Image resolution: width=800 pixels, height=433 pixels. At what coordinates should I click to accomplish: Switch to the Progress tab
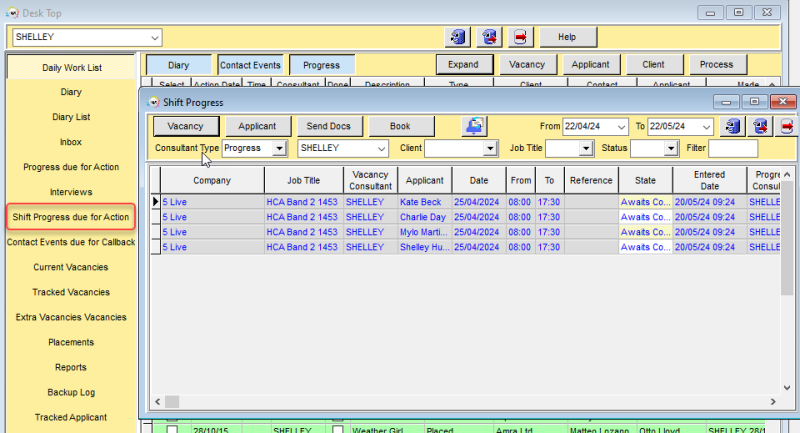coord(321,65)
